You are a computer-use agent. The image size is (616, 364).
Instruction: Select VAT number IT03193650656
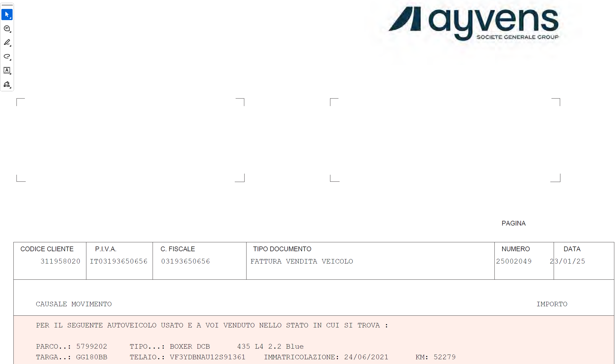pyautogui.click(x=119, y=261)
